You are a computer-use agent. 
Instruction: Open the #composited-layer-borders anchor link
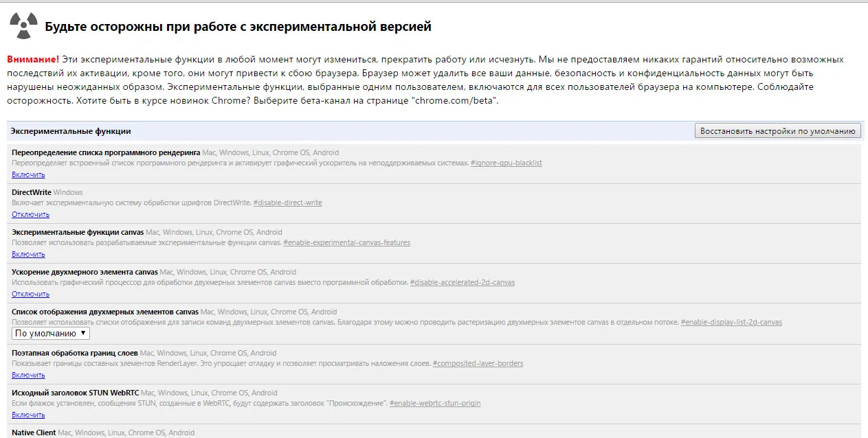(x=478, y=363)
